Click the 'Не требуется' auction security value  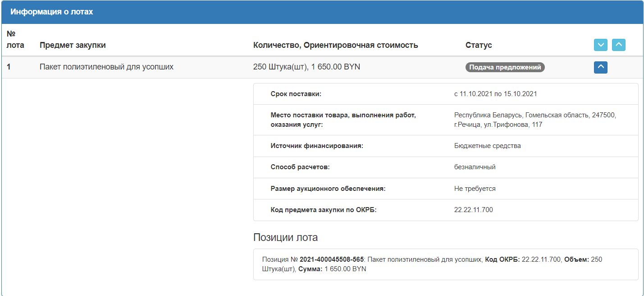(475, 189)
